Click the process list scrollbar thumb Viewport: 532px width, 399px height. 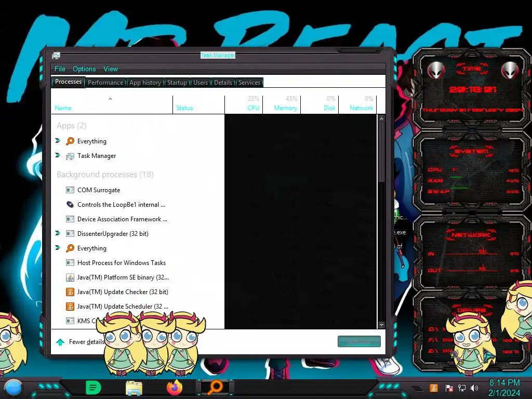tap(382, 152)
